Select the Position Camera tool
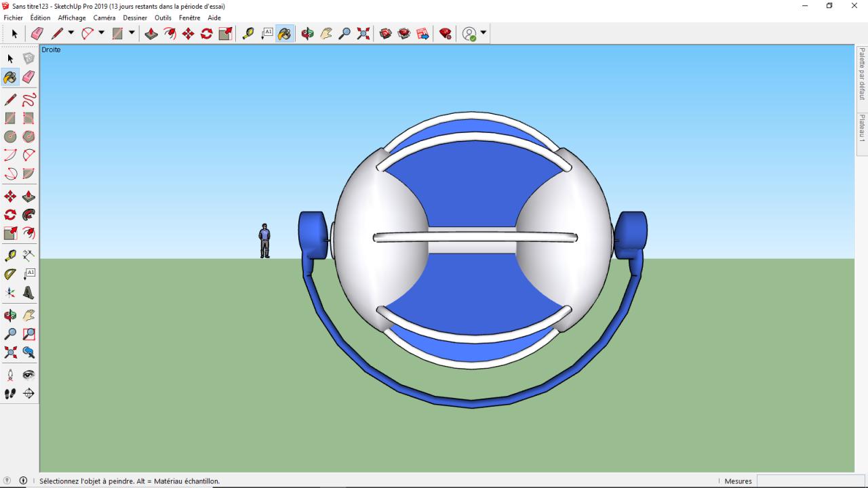Viewport: 868px width, 488px height. (10, 375)
